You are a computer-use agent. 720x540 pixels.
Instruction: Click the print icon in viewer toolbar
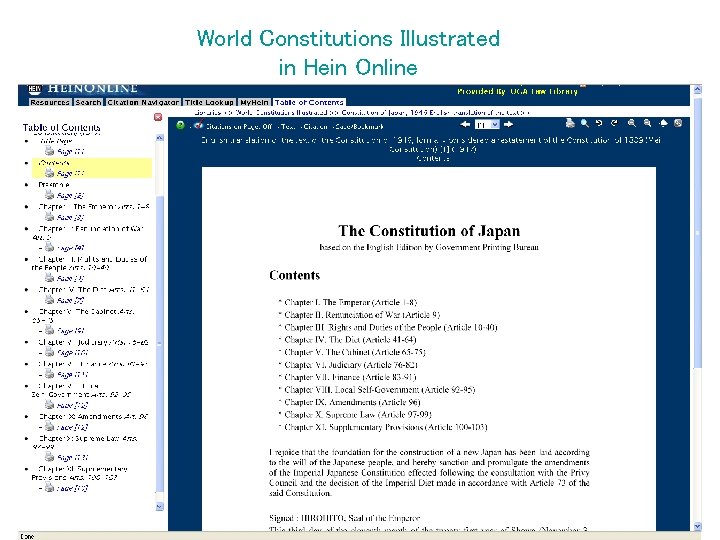[x=570, y=123]
